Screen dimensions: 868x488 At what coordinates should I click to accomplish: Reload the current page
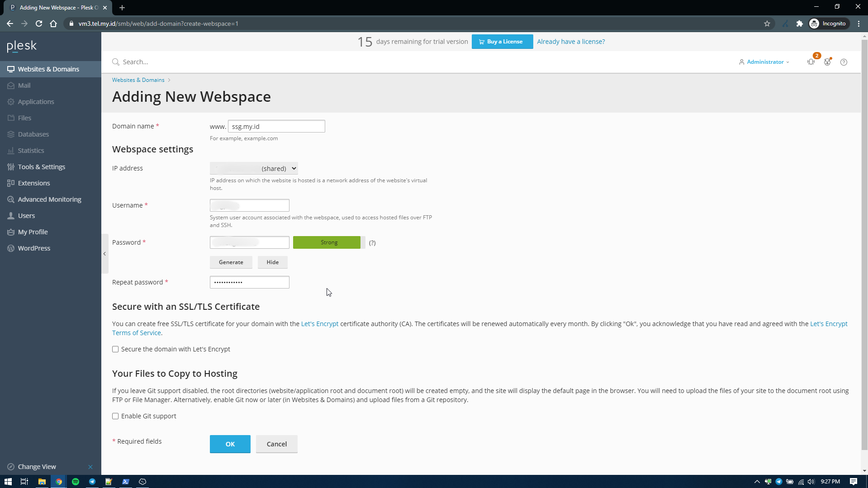coord(39,24)
